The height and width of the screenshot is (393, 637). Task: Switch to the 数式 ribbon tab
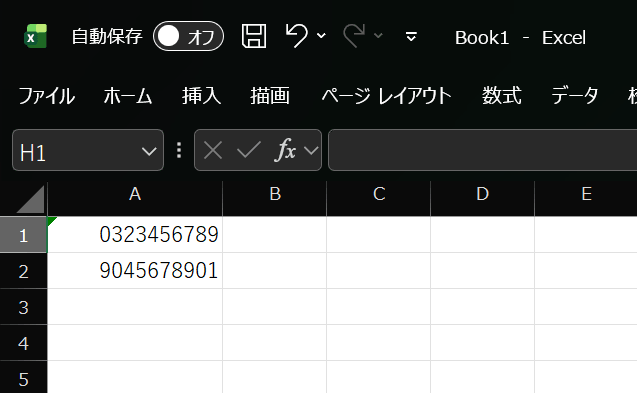[502, 96]
